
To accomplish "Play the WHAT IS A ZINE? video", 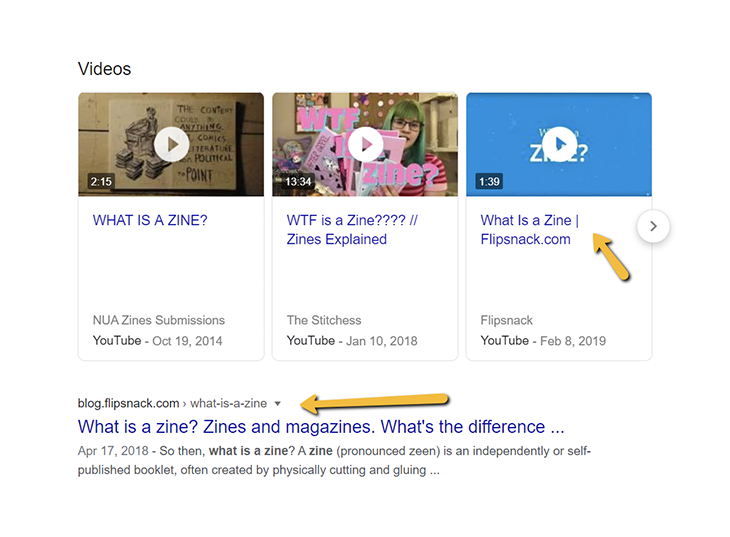I will 171,144.
